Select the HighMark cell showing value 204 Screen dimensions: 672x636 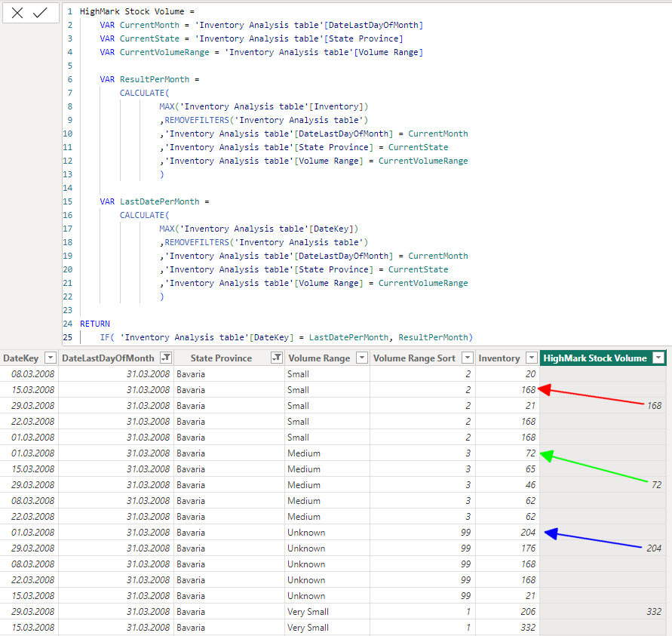[x=653, y=548]
